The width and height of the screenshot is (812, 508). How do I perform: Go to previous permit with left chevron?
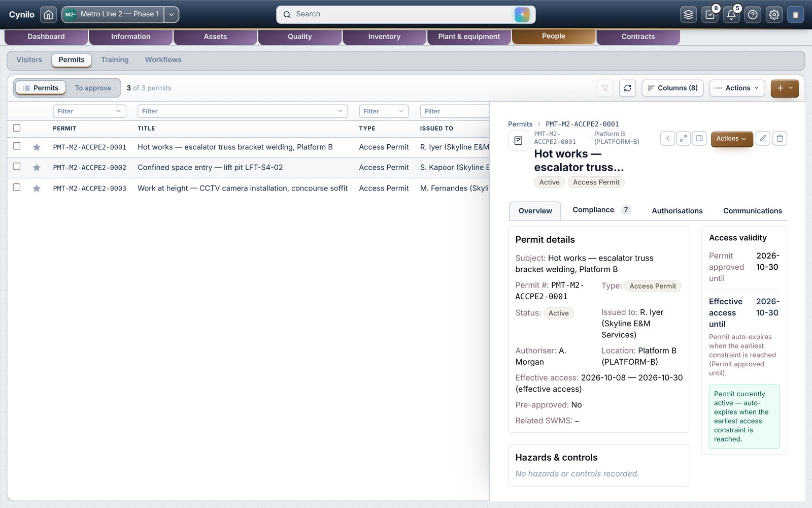pyautogui.click(x=667, y=138)
